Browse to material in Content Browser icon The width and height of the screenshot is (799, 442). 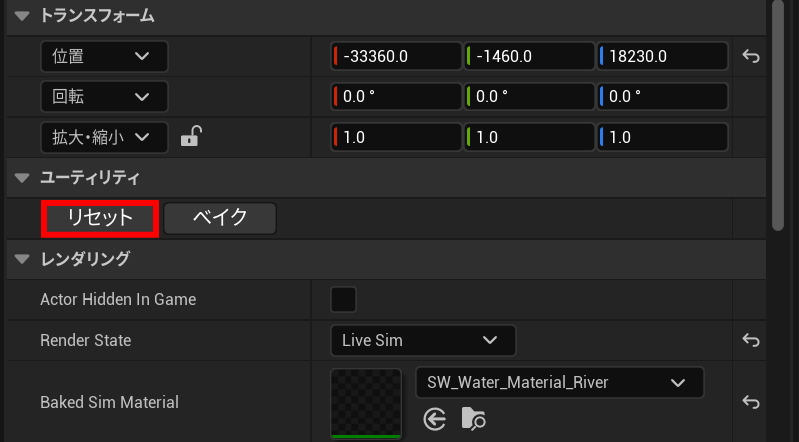tap(473, 420)
